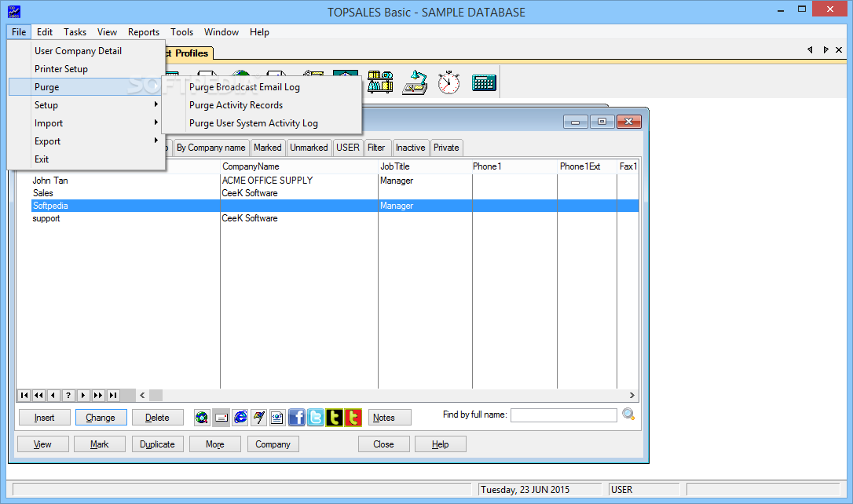Click the More button
Screen dimensions: 853x504
(215, 444)
